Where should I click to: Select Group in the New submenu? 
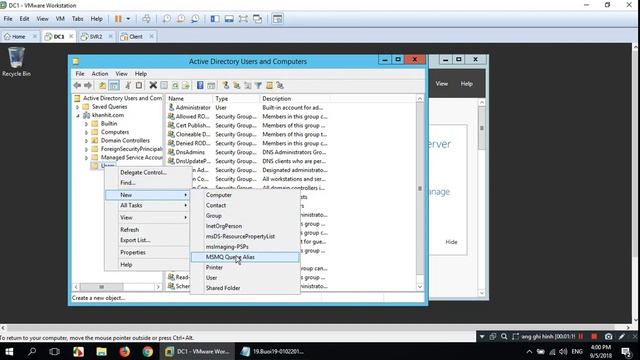[x=245, y=216]
